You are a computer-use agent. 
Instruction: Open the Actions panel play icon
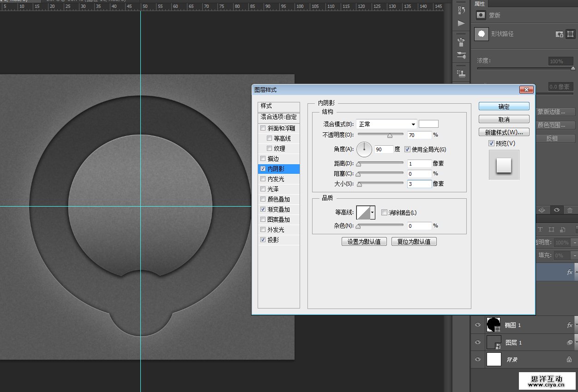(x=461, y=23)
